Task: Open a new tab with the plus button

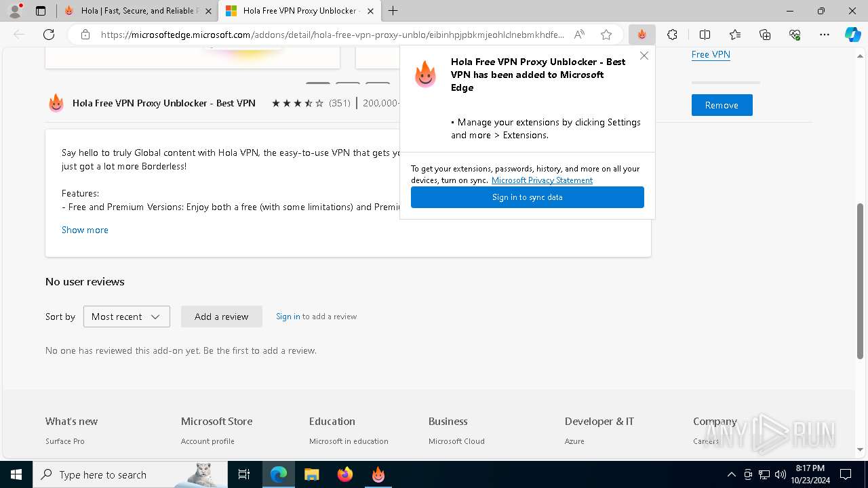Action: pos(393,11)
